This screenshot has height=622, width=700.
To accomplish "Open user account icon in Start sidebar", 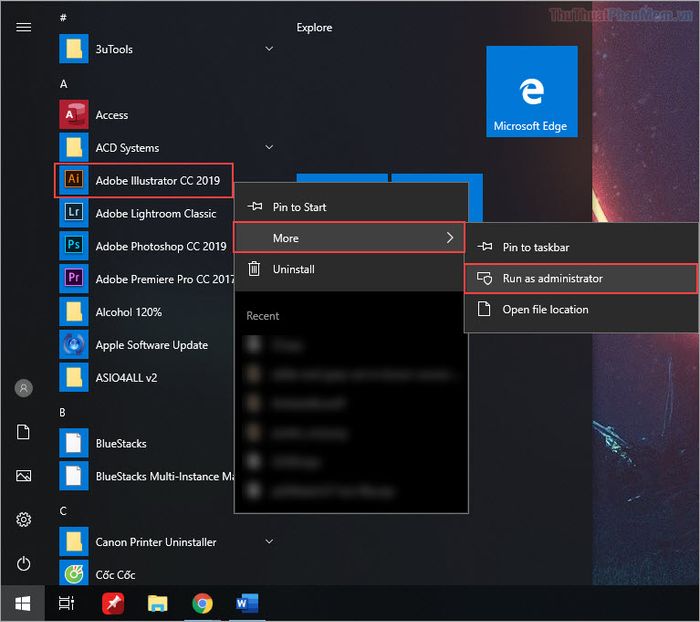I will pyautogui.click(x=24, y=388).
